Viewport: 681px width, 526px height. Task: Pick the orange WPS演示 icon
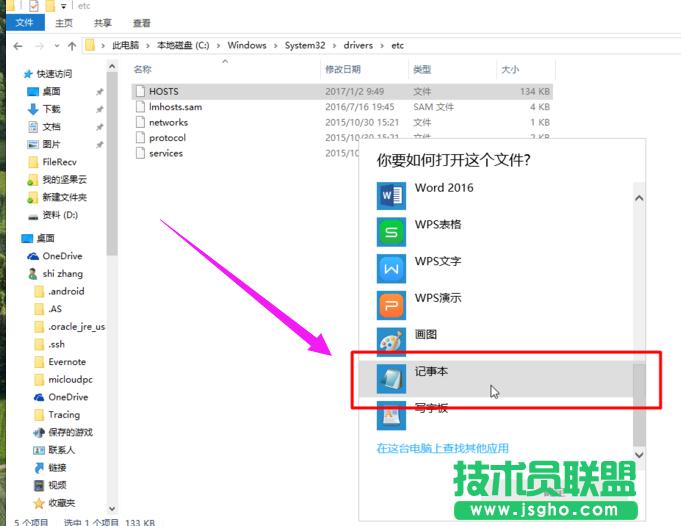click(x=391, y=305)
